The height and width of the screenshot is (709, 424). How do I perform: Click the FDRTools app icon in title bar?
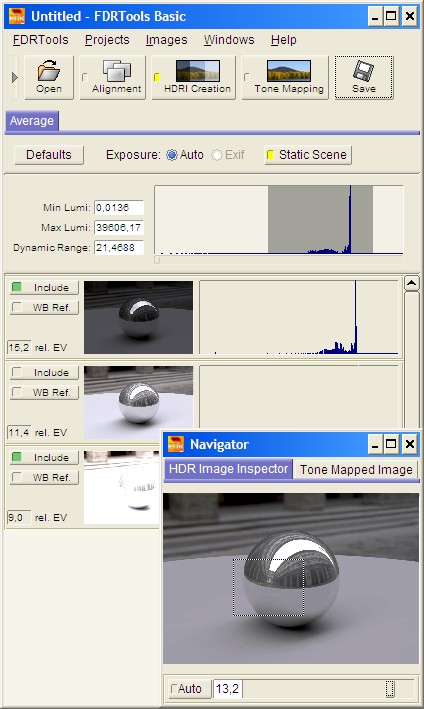[17, 17]
